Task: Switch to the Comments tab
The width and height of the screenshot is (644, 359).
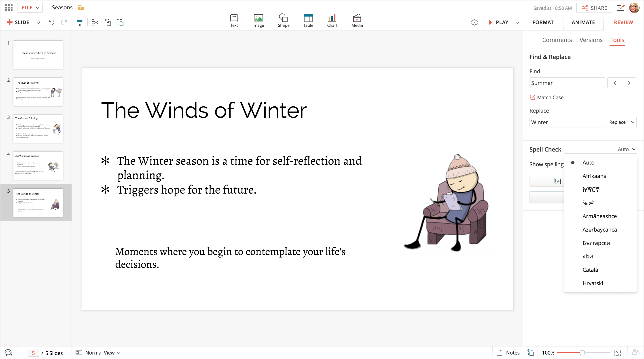Action: point(557,40)
